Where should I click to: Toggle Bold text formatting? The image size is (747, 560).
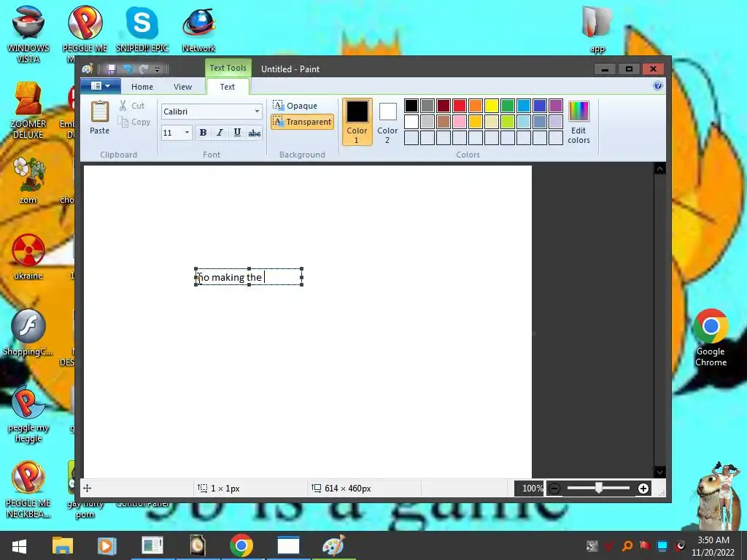tap(203, 133)
